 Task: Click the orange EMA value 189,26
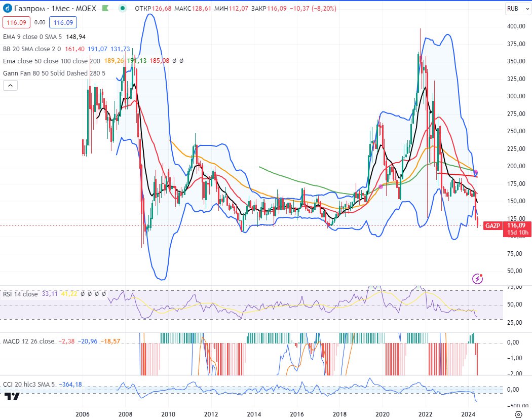pos(114,61)
